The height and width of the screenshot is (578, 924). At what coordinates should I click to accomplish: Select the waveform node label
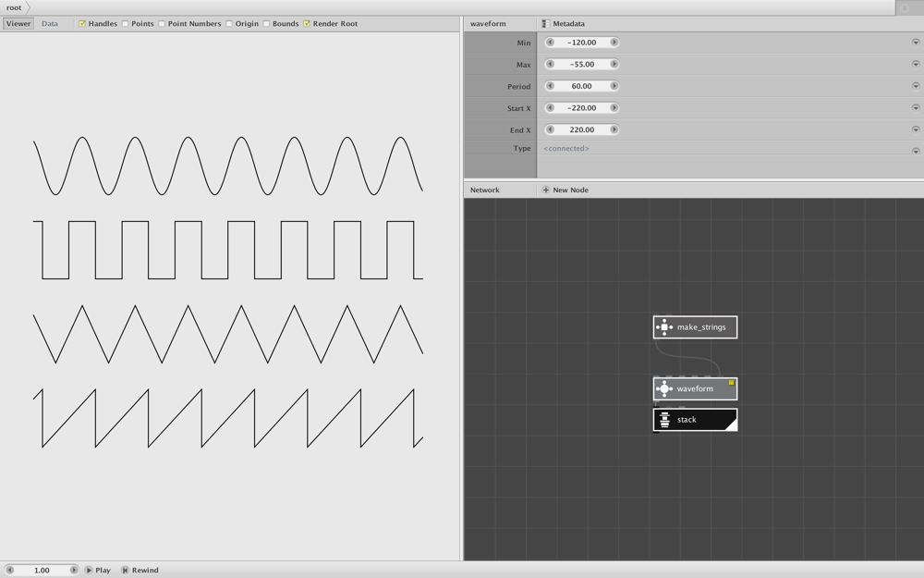coord(695,388)
